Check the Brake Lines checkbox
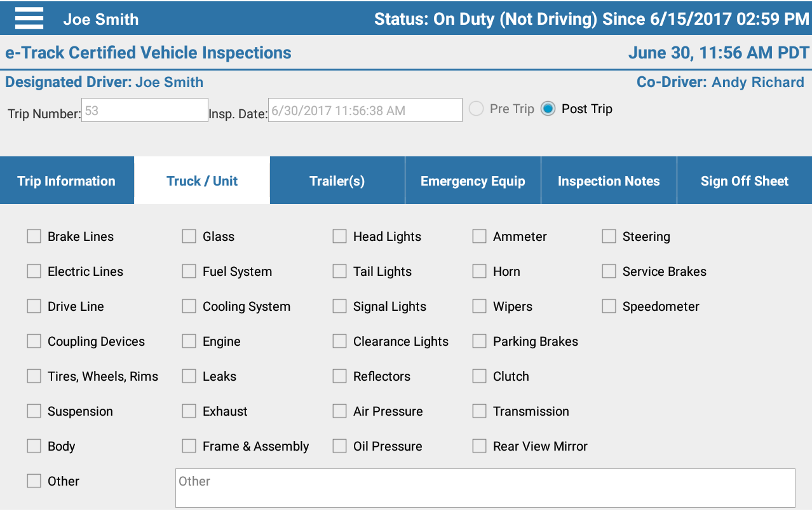812x511 pixels. pyautogui.click(x=34, y=236)
